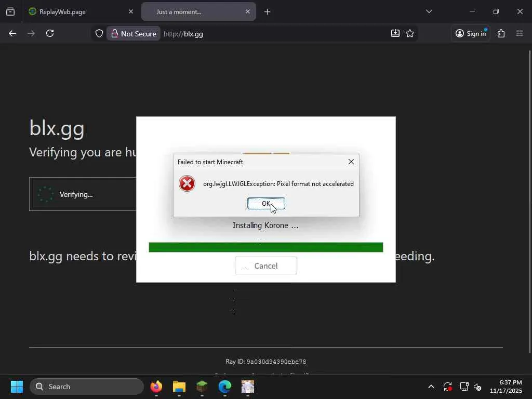Open Microsoft Edge from the taskbar
Screen dimensions: 532x399
pyautogui.click(x=224, y=387)
